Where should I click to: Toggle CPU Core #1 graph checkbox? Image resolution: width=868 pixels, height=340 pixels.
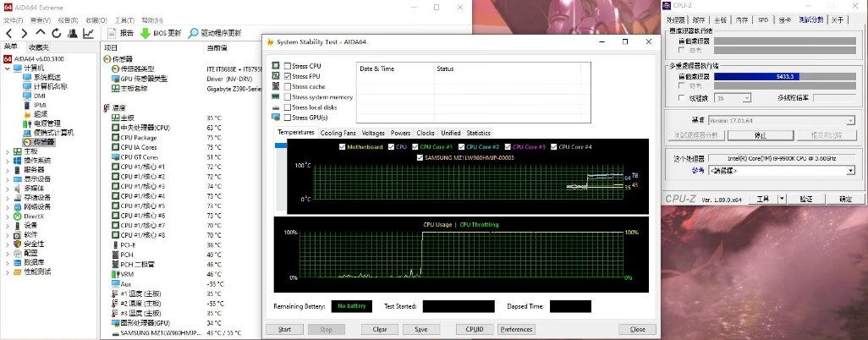415,147
